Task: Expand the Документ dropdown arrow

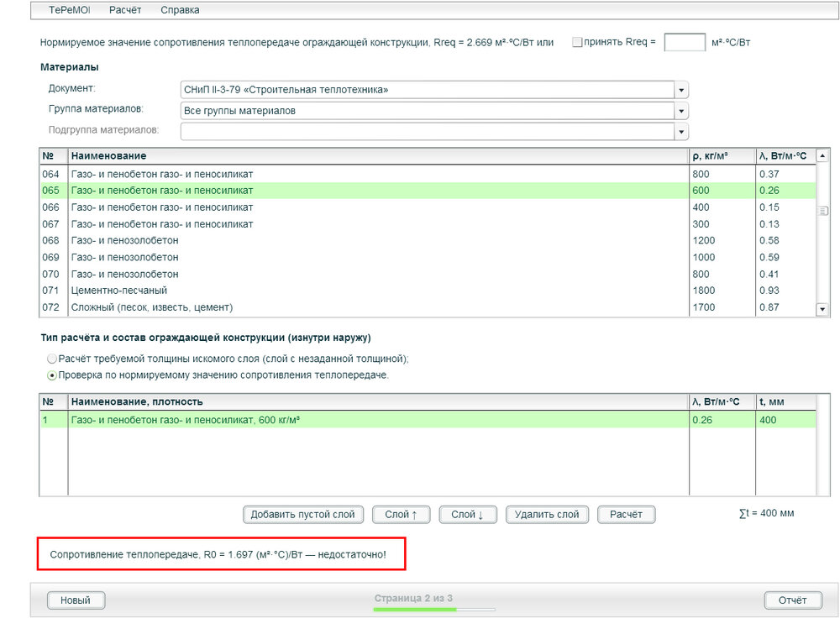Action: [681, 90]
